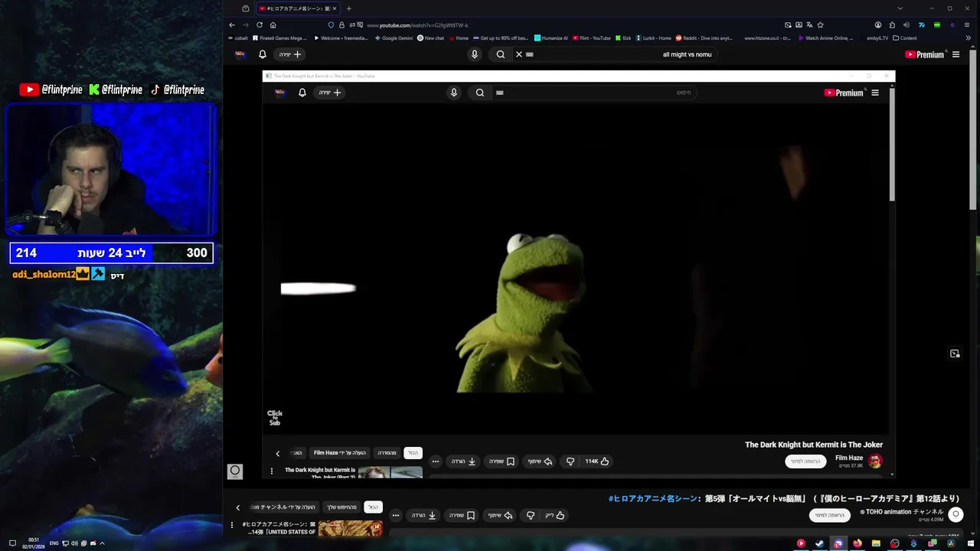The width and height of the screenshot is (980, 551).
Task: Click the chip-row arrow in inner Kermit window
Action: pos(278,454)
